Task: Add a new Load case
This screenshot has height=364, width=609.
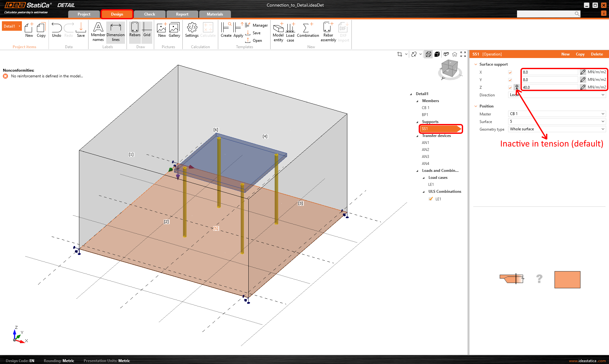Action: pyautogui.click(x=290, y=32)
